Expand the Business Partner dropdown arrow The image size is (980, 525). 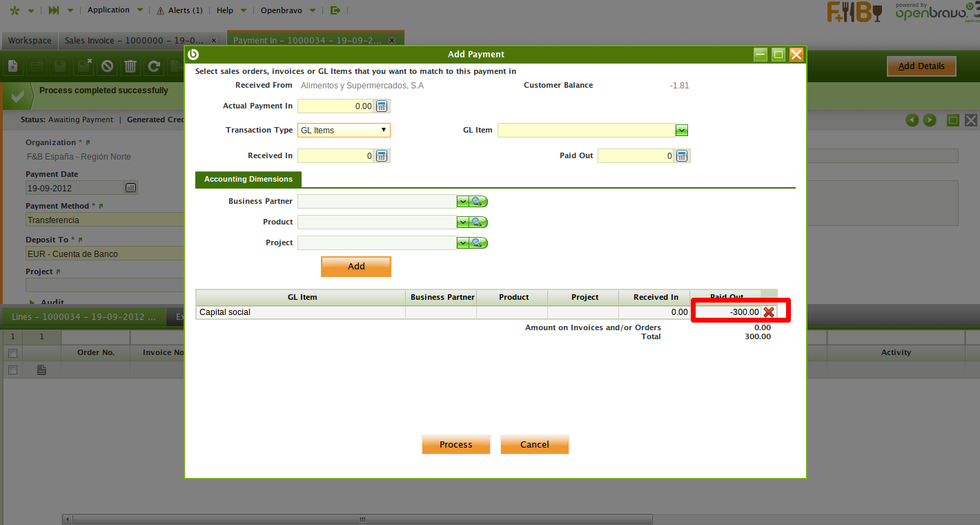tap(462, 202)
